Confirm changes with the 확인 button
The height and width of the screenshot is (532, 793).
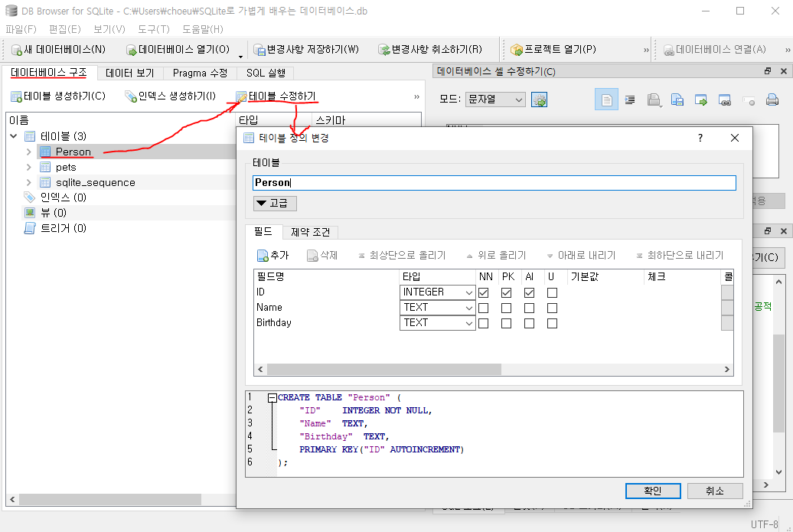click(652, 491)
